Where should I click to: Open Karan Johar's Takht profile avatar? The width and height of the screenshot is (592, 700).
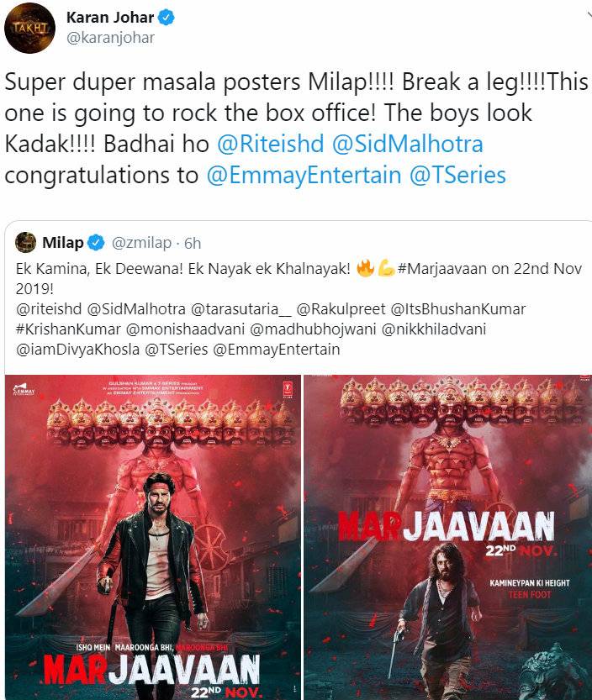(x=29, y=29)
